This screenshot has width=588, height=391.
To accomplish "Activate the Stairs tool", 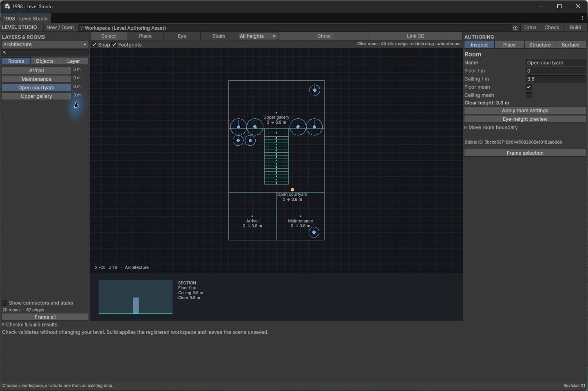I will tap(219, 36).
